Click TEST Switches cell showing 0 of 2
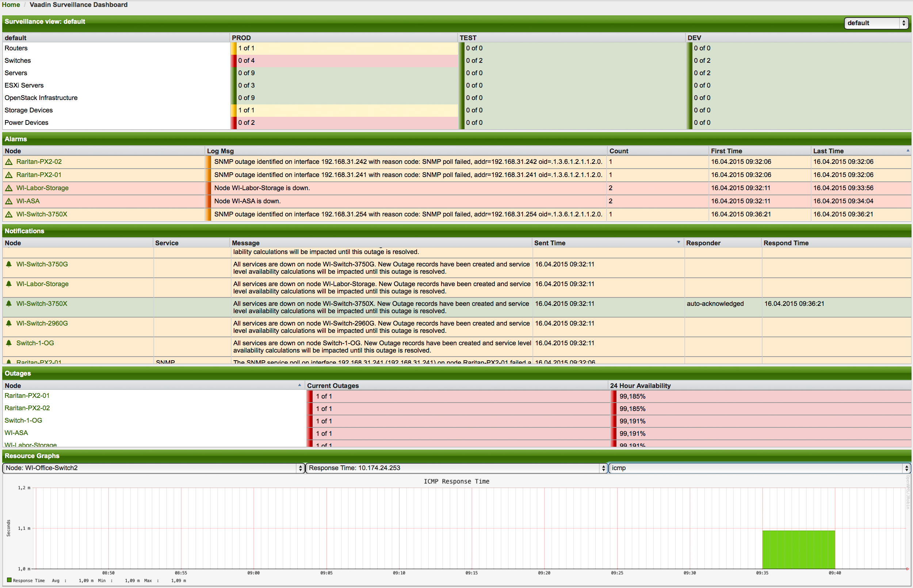The width and height of the screenshot is (913, 588). tap(572, 61)
